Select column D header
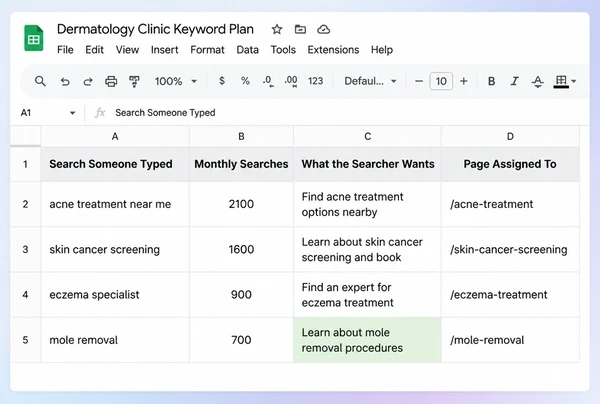This screenshot has height=404, width=600. pos(510,136)
